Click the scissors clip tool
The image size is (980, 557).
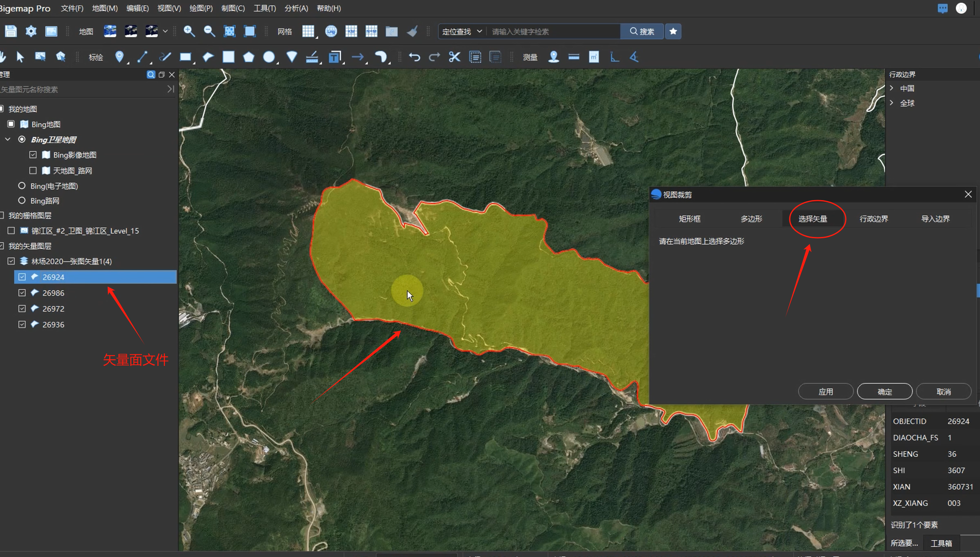pyautogui.click(x=454, y=57)
